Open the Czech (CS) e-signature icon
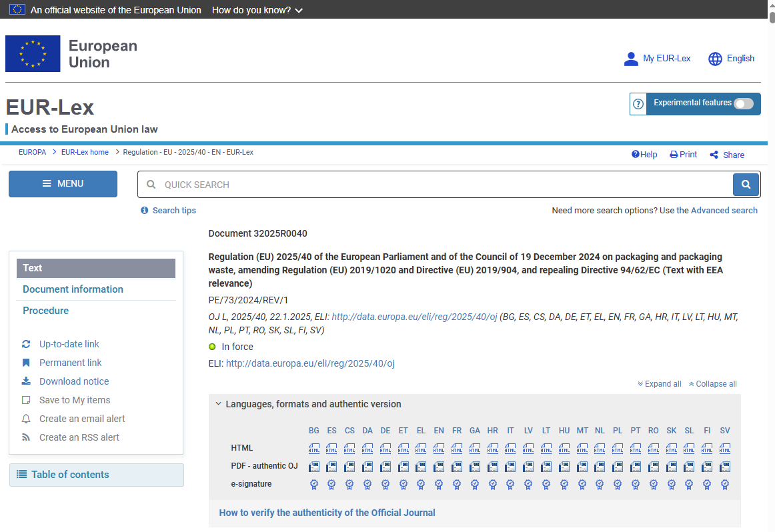The image size is (775, 532). pyautogui.click(x=349, y=485)
